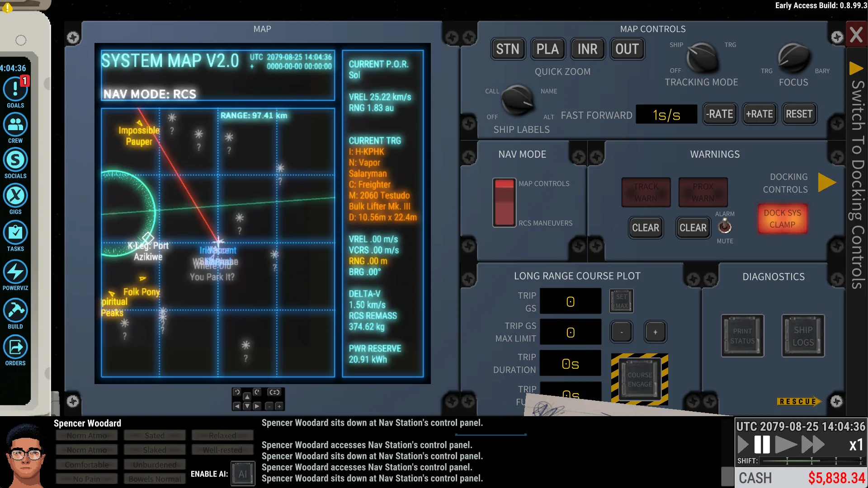Click the SET MAX button
Image resolution: width=868 pixels, height=488 pixels.
[622, 301]
